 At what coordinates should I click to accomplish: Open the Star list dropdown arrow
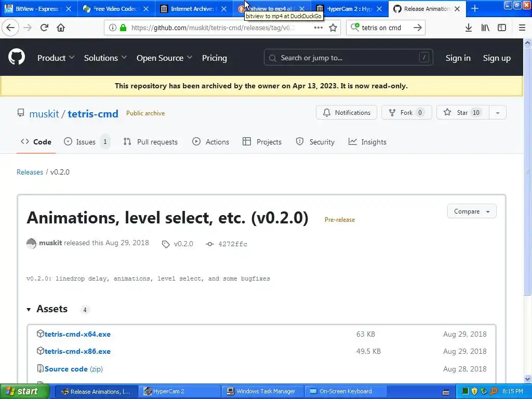tap(498, 113)
